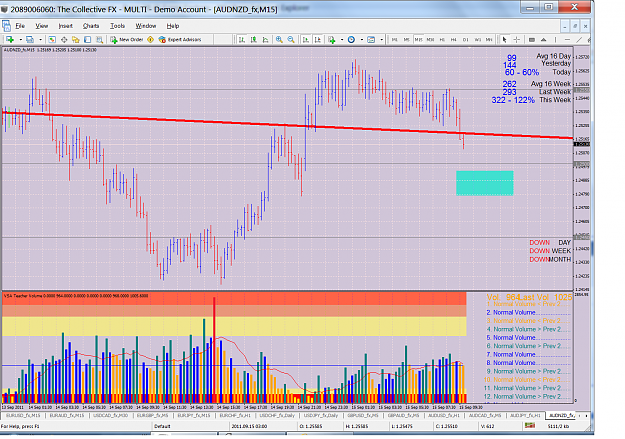This screenshot has height=439, width=625.
Task: Toggle the Market Watch window icon
Action: 52,39
